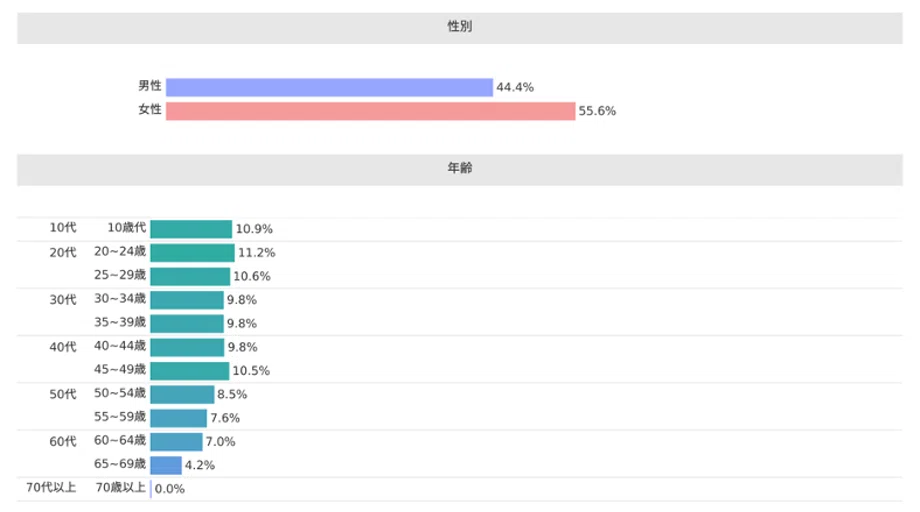Click the 年齢 section header
This screenshot has width=920, height=512.
pyautogui.click(x=459, y=169)
